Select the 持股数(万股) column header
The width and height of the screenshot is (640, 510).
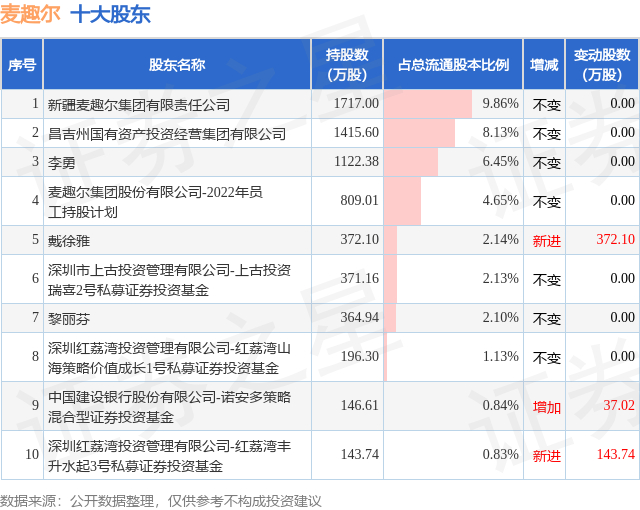pos(347,64)
